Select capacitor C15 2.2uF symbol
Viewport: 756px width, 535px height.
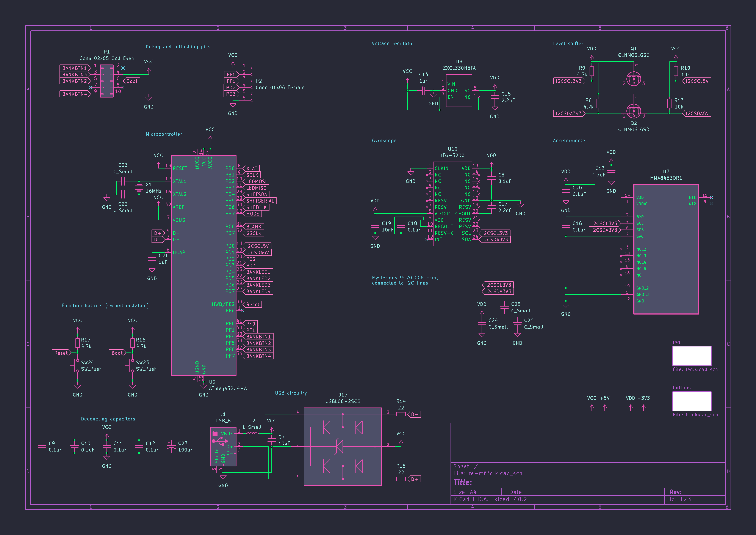[x=495, y=97]
